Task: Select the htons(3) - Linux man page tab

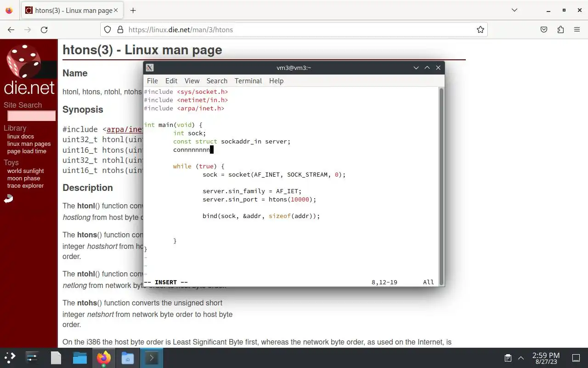Action: [72, 10]
